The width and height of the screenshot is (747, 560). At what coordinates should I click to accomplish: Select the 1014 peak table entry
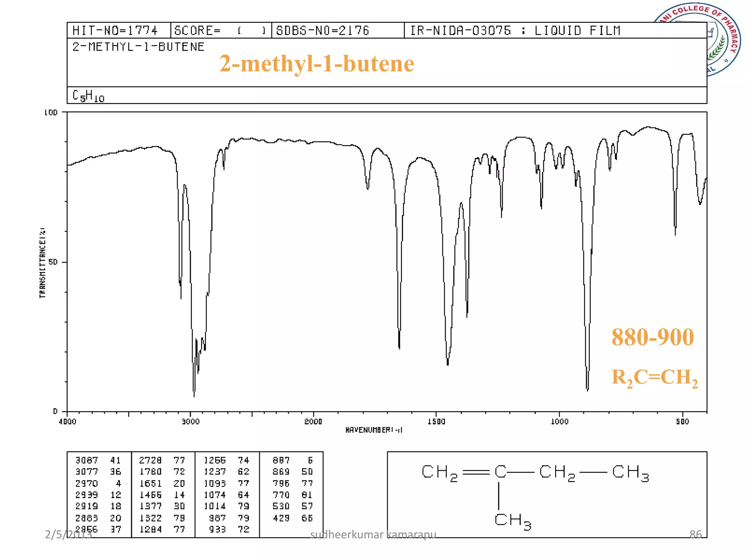click(x=227, y=506)
